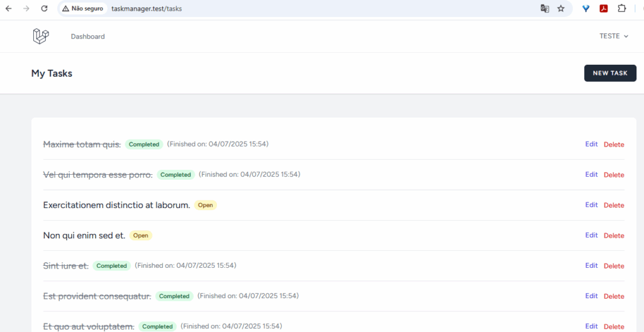The image size is (644, 332).
Task: Click the red PDF extension icon
Action: (603, 9)
